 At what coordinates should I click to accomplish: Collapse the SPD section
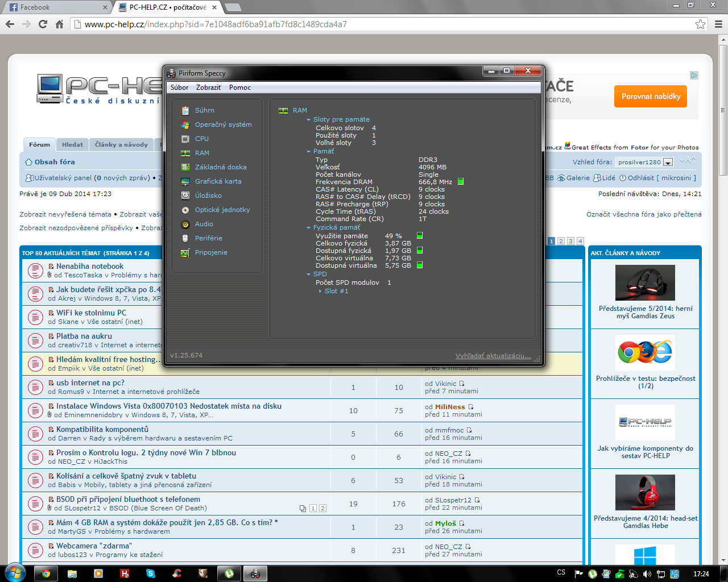point(308,275)
